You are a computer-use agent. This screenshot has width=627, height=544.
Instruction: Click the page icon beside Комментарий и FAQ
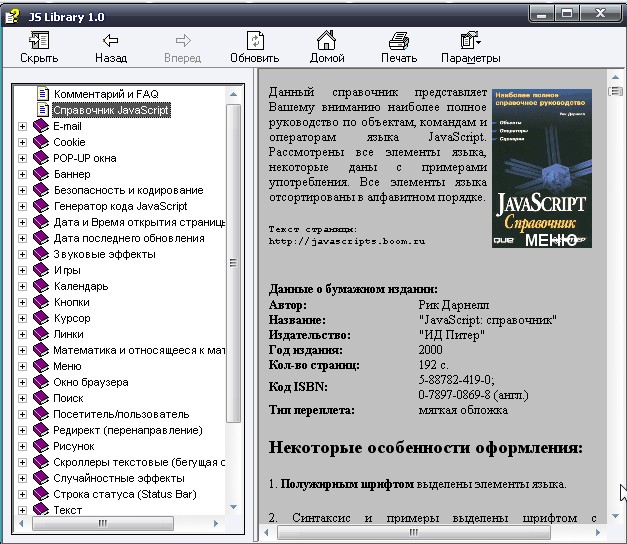(x=43, y=94)
